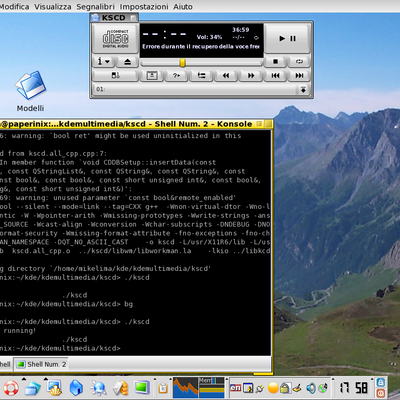Open the Visualizza menu

tap(53, 7)
